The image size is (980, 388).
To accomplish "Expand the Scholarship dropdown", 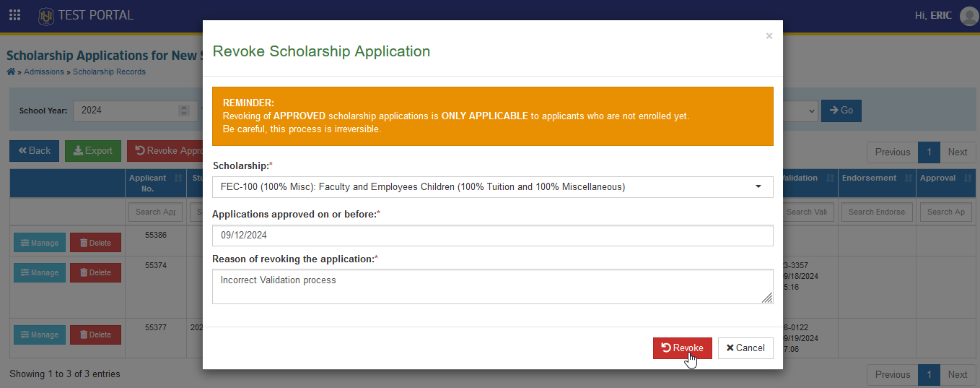I will tap(492, 187).
